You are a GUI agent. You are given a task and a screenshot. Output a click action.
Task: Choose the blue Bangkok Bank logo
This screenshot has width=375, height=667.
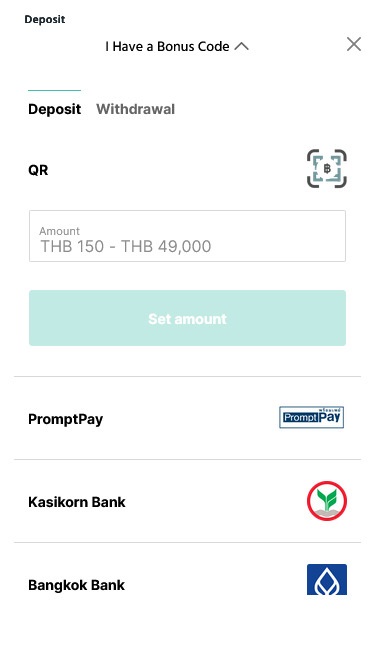click(327, 579)
